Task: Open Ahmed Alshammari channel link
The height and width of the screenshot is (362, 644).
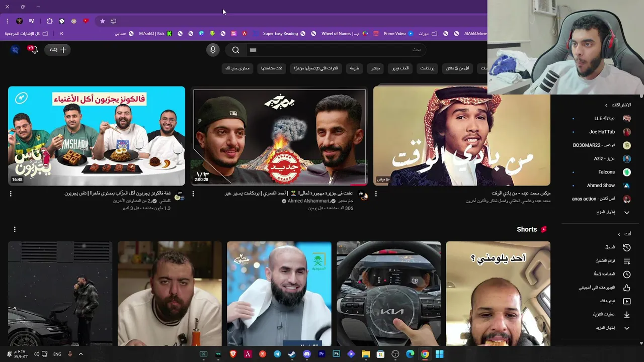Action: click(x=308, y=201)
